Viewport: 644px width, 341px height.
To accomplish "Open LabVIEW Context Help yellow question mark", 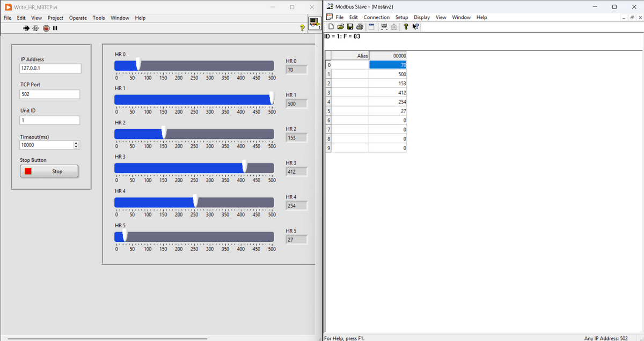I will pos(303,28).
